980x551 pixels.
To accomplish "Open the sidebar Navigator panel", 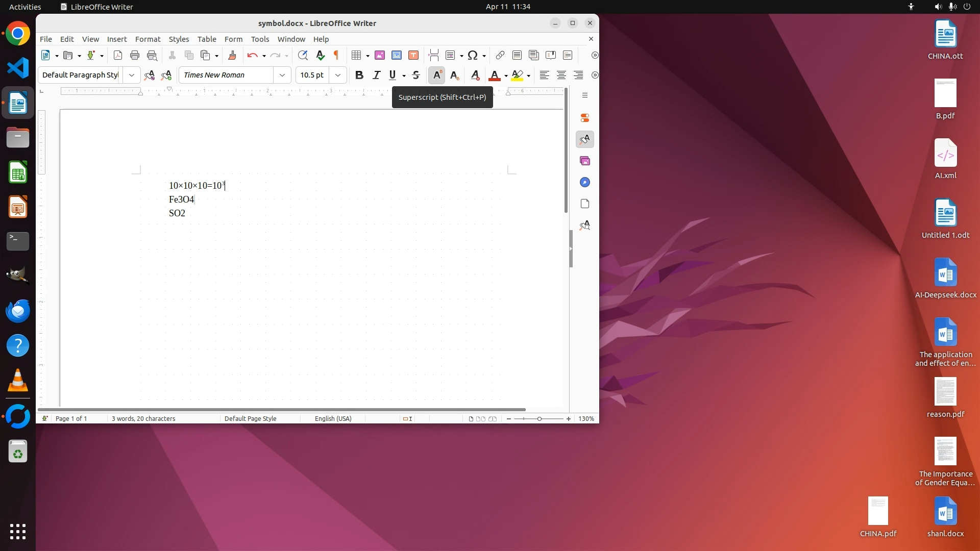I will pos(585,182).
